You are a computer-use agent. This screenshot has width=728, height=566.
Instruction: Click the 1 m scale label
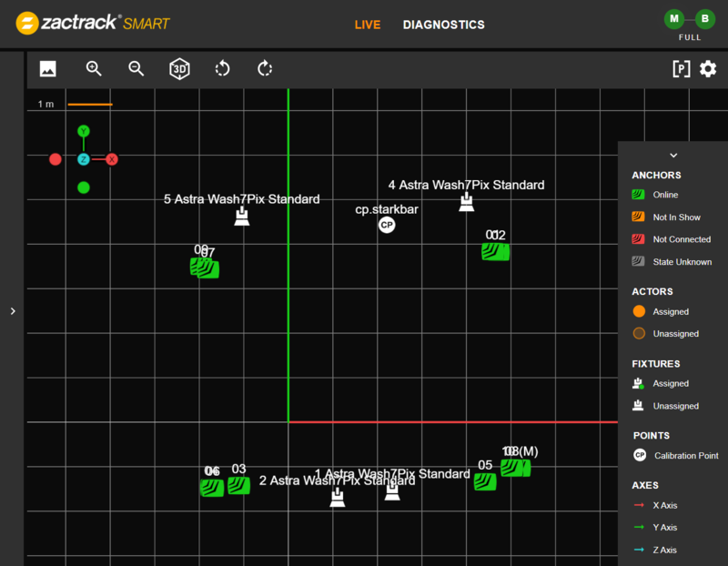(46, 104)
